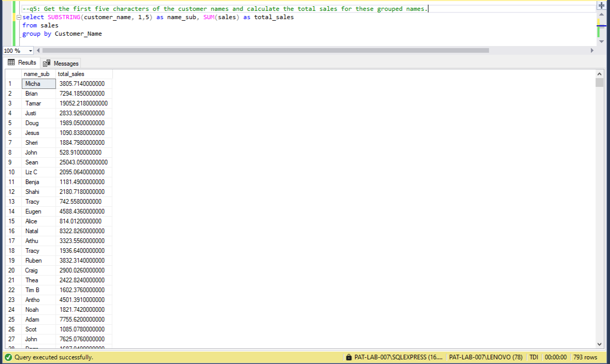Click the Query executed successfully message
Screen dimensions: 610x364
pos(54,357)
